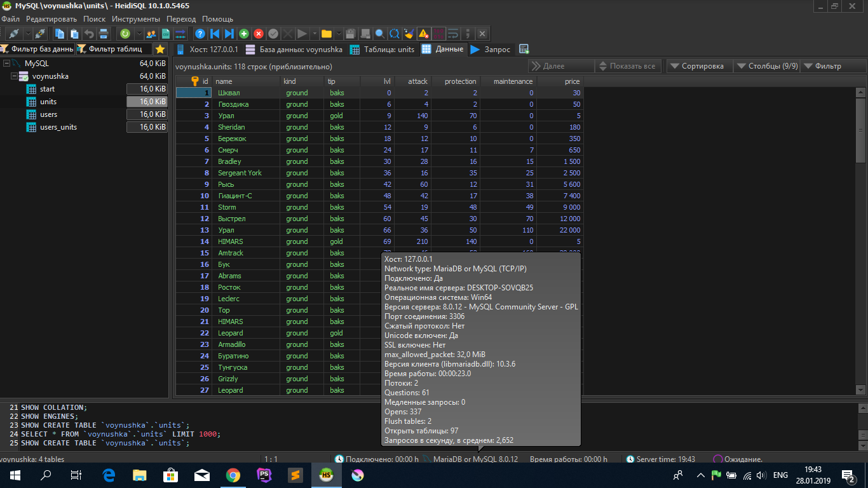868x488 pixels.
Task: Open the blue Help question mark icon
Action: pyautogui.click(x=200, y=34)
